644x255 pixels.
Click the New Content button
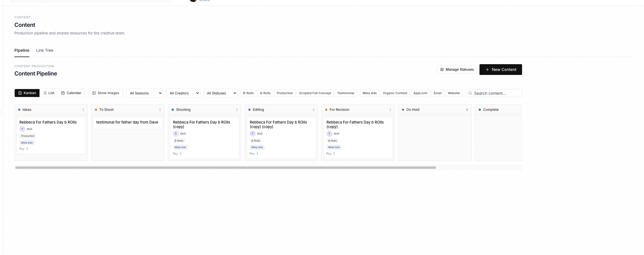501,69
